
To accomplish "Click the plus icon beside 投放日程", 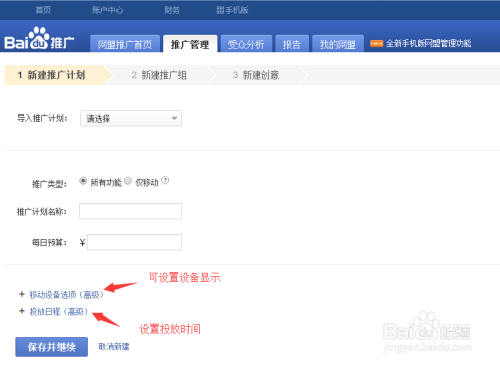I will click(22, 311).
